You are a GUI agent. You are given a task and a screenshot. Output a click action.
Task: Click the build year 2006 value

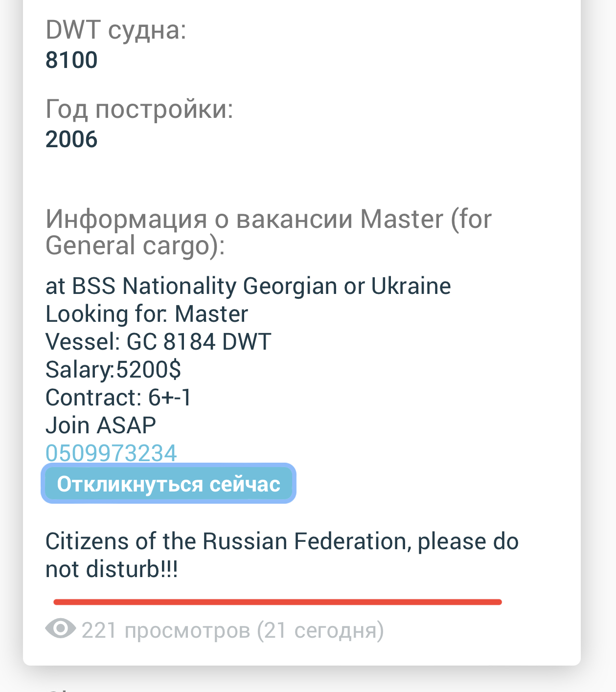tap(71, 139)
